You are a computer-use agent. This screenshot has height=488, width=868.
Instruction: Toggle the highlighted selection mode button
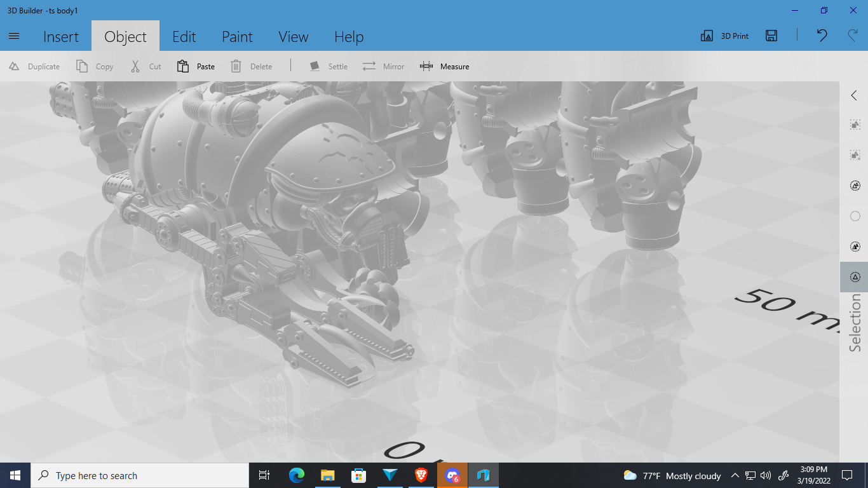855,277
